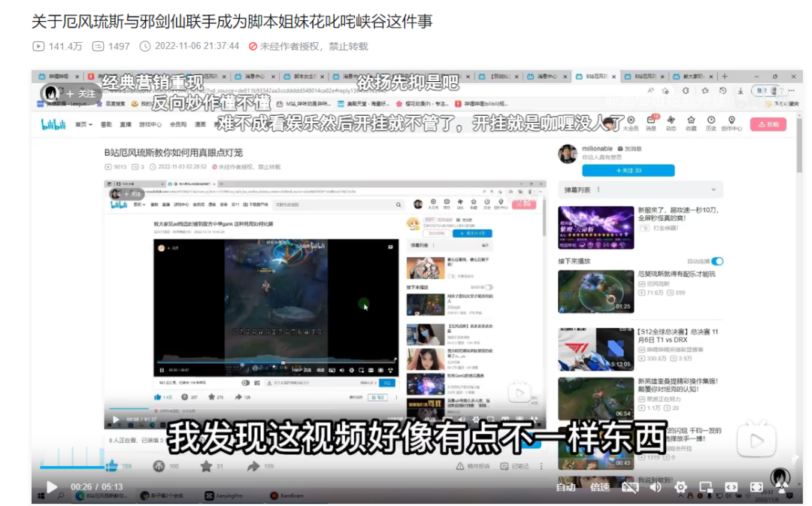Click the recorded page title B站厄风琉斯教你如何用真眼点灯笼
The height and width of the screenshot is (506, 812).
coord(174,153)
